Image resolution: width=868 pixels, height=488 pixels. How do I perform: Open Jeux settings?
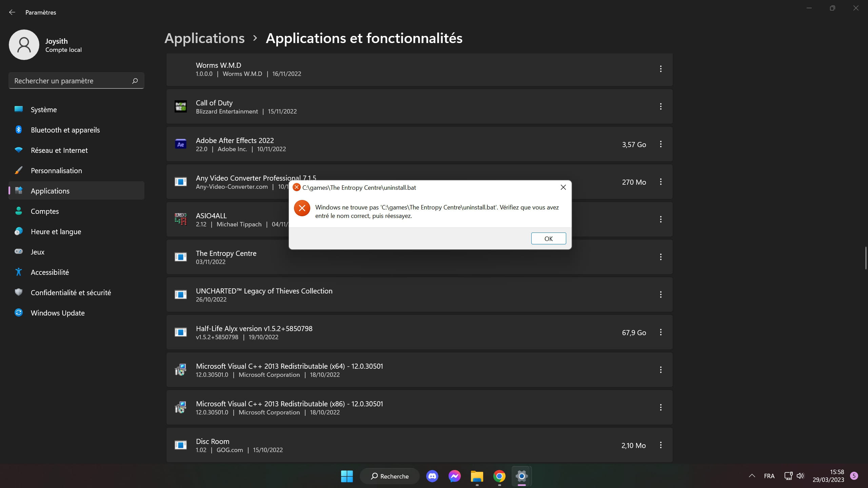click(76, 252)
